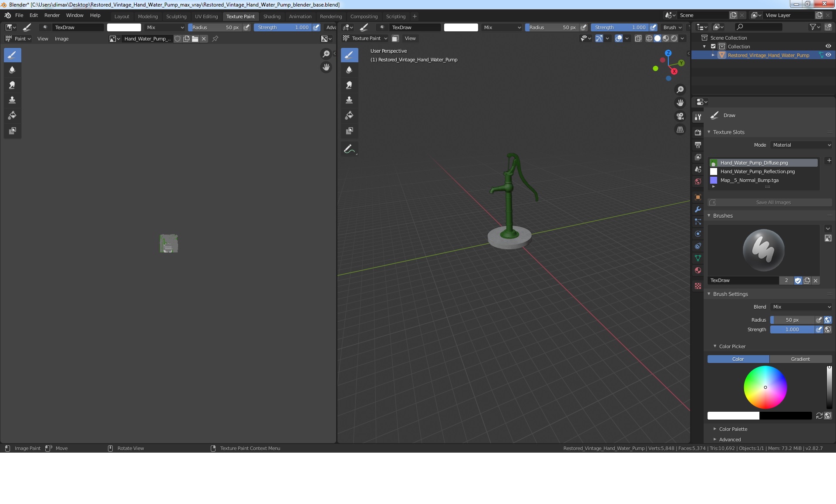Select the Soften tool in 3D viewport toolbar
The image size is (836, 504).
tap(349, 70)
